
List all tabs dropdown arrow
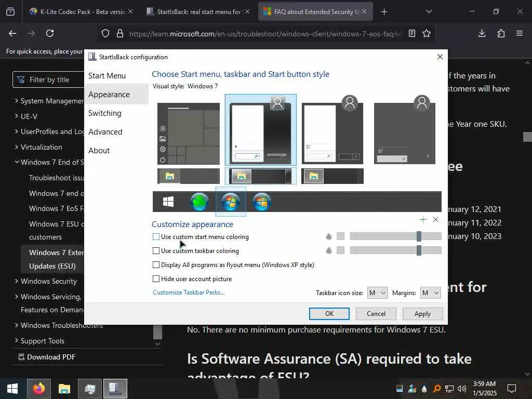pyautogui.click(x=429, y=11)
